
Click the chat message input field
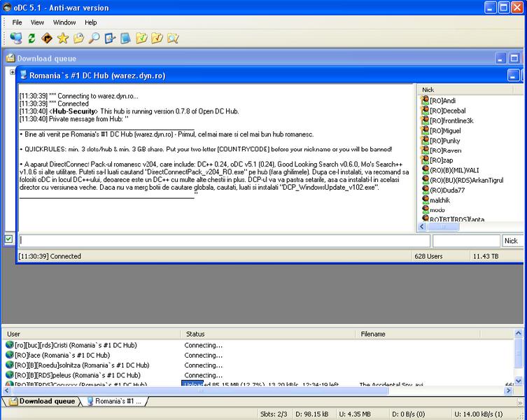[224, 241]
